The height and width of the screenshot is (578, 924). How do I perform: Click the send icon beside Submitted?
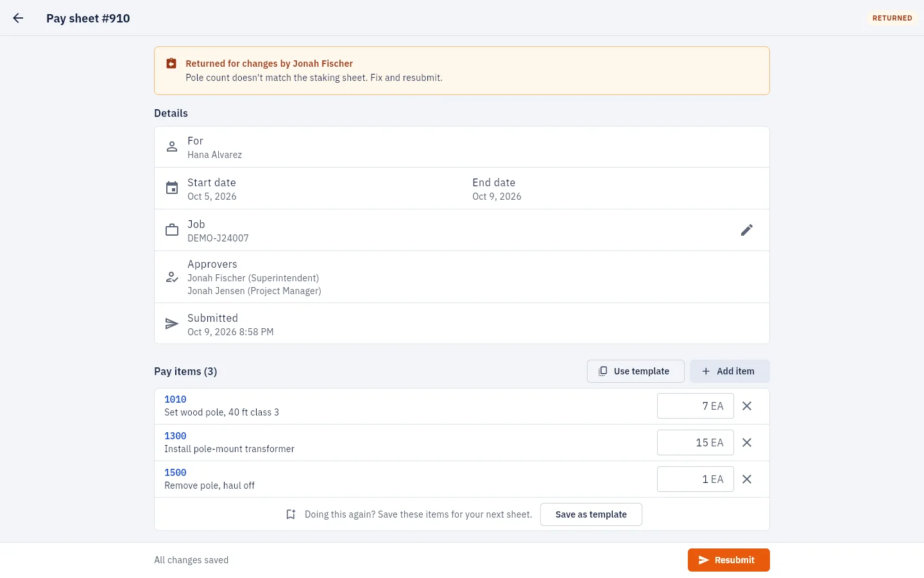pos(172,324)
